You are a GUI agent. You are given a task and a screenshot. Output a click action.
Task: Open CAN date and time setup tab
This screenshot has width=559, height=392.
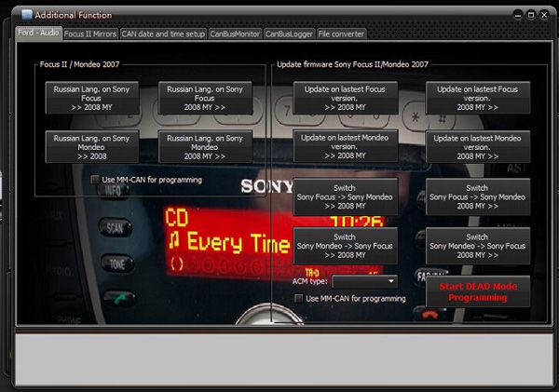point(163,34)
